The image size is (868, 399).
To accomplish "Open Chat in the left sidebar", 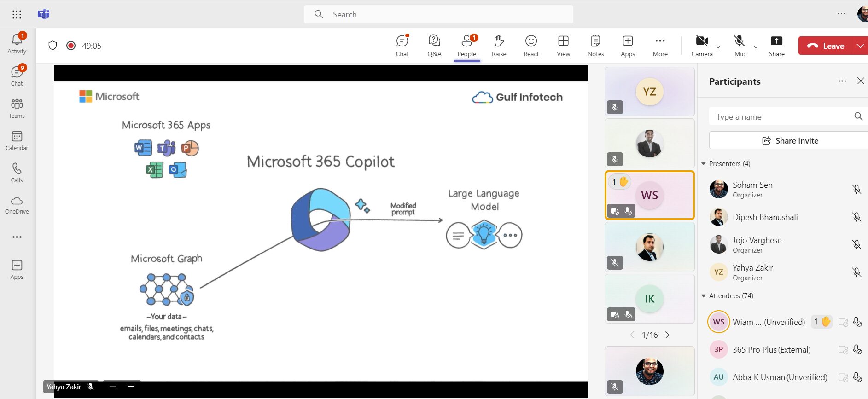I will coord(17,76).
